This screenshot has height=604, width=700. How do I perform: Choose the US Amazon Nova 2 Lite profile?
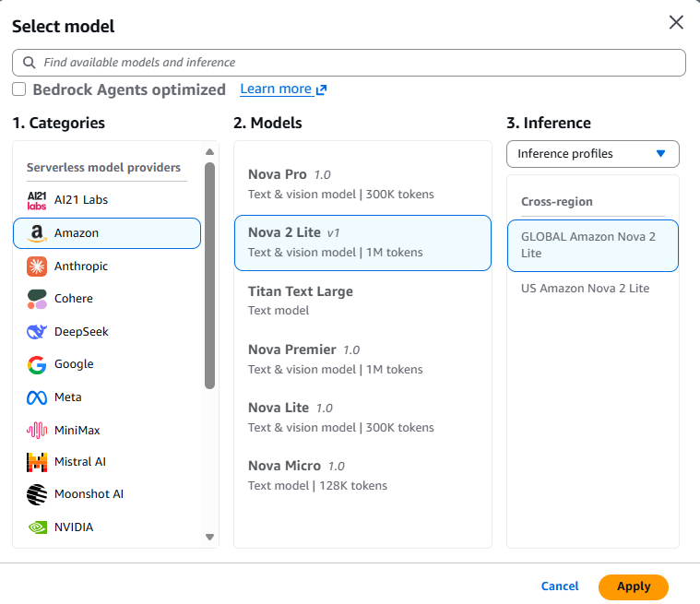(585, 289)
